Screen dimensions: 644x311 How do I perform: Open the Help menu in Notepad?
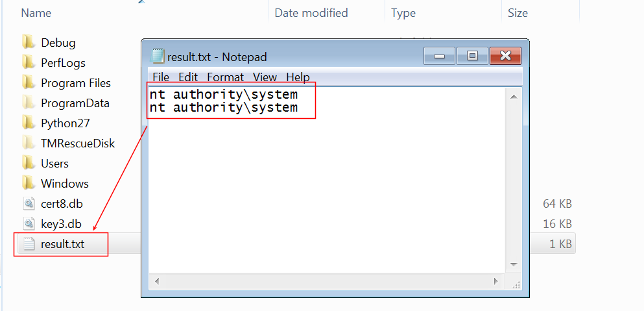(298, 77)
